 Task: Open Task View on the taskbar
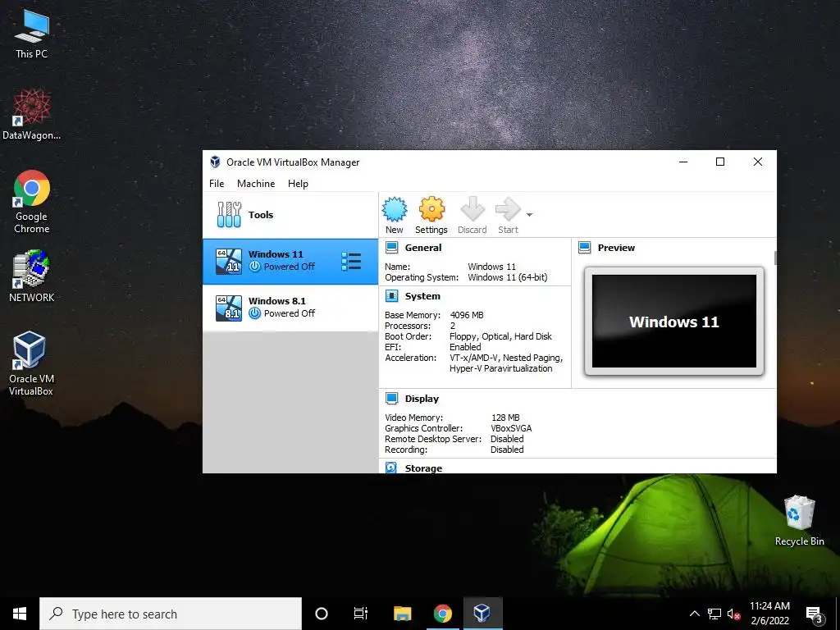point(361,614)
